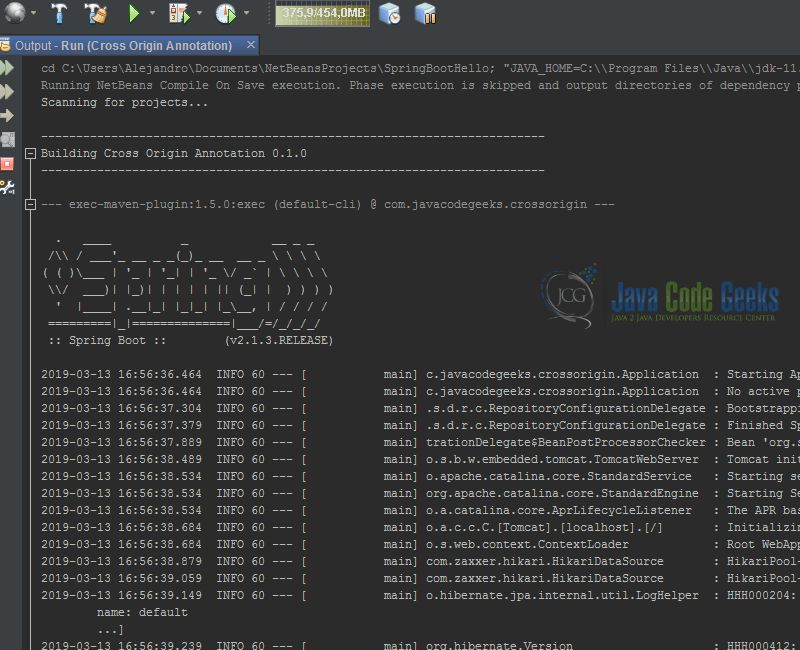
Task: Open Maven options via the wrench sidebar icon
Action: click(x=9, y=186)
